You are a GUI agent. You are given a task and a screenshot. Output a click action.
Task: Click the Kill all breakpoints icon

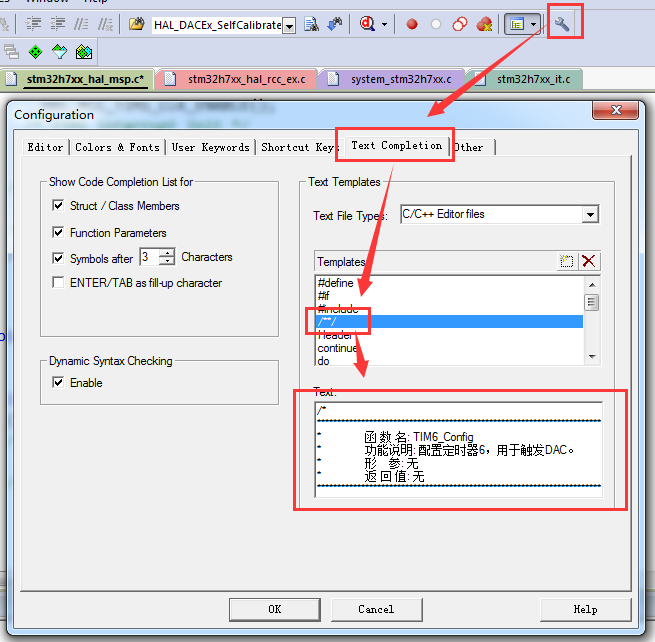(484, 24)
